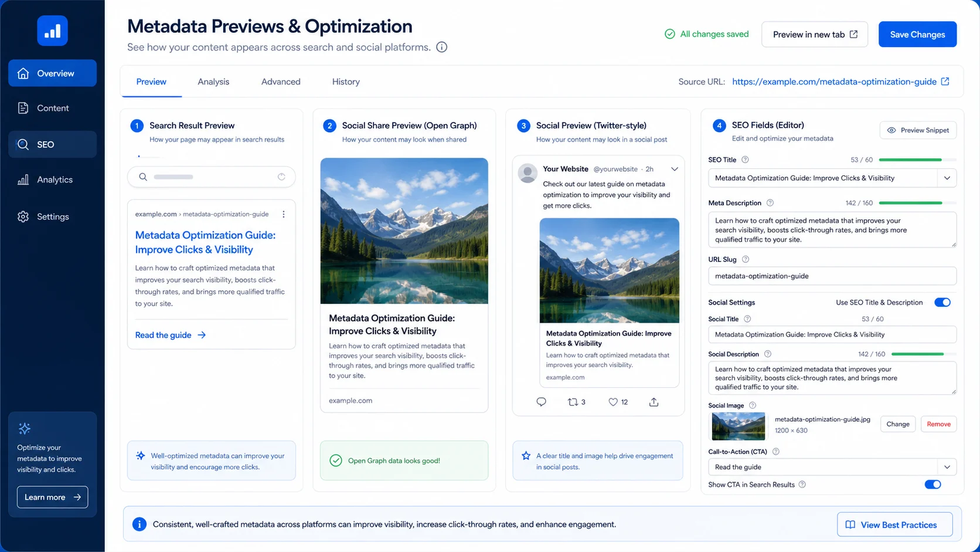Viewport: 980px width, 552px height.
Task: Open the Source URL external link icon
Action: (945, 82)
